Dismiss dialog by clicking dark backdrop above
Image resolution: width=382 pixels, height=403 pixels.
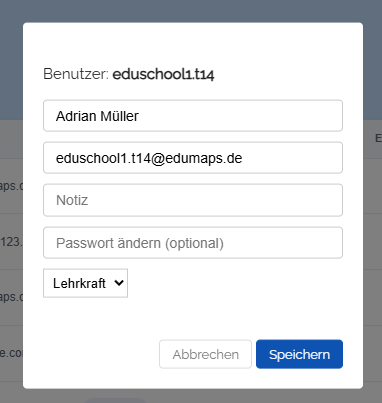pyautogui.click(x=191, y=11)
